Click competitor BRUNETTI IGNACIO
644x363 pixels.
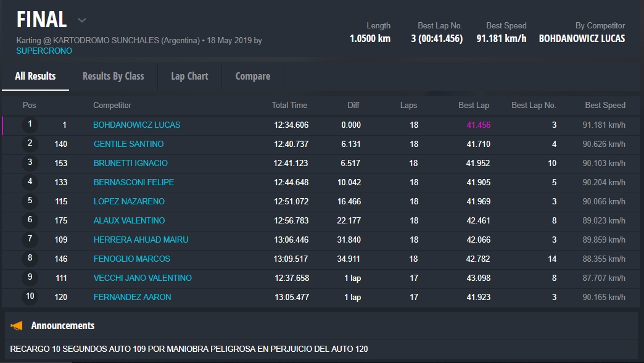pos(130,163)
